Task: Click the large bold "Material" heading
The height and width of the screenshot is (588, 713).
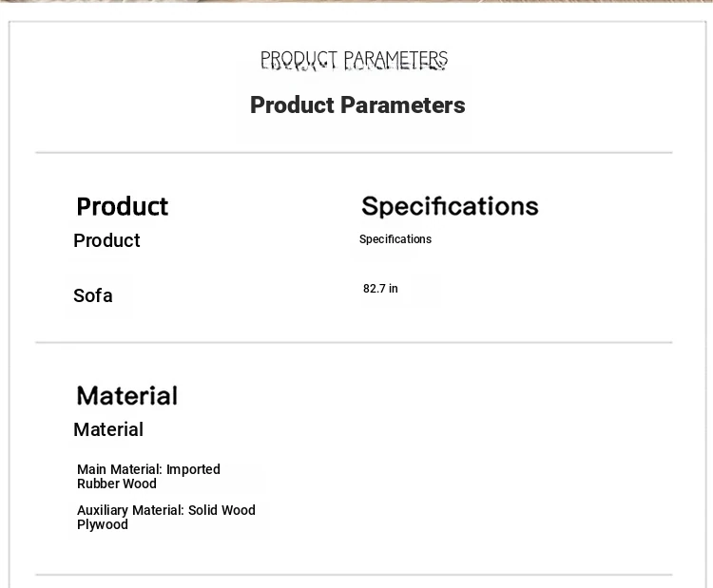Action: tap(126, 395)
